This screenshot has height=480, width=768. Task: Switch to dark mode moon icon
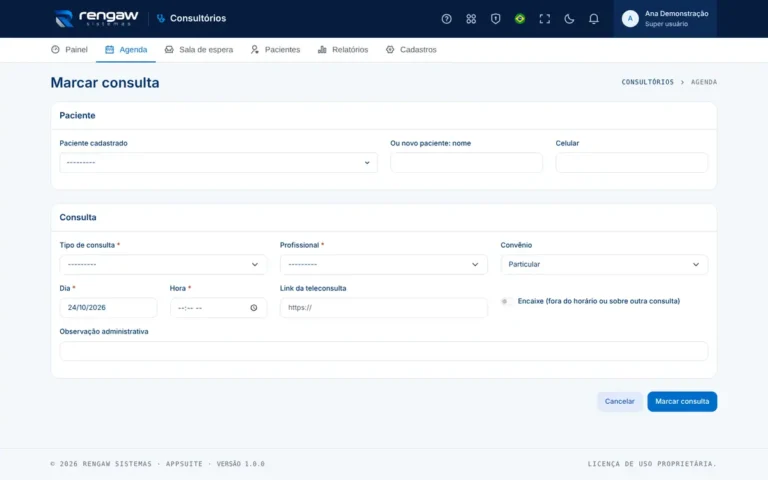[x=569, y=19]
